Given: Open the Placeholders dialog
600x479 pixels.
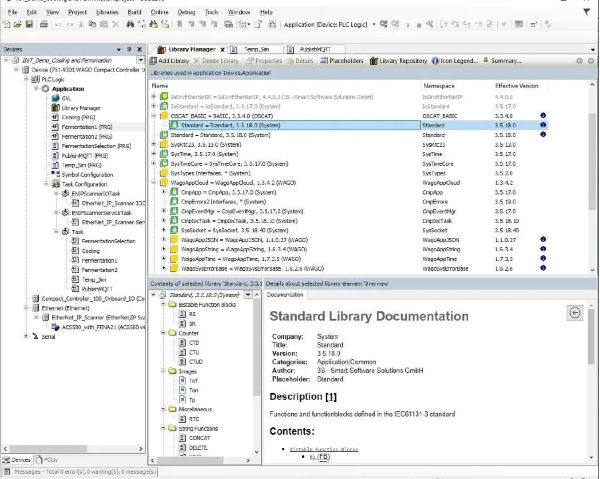Looking at the screenshot, I should coord(342,61).
